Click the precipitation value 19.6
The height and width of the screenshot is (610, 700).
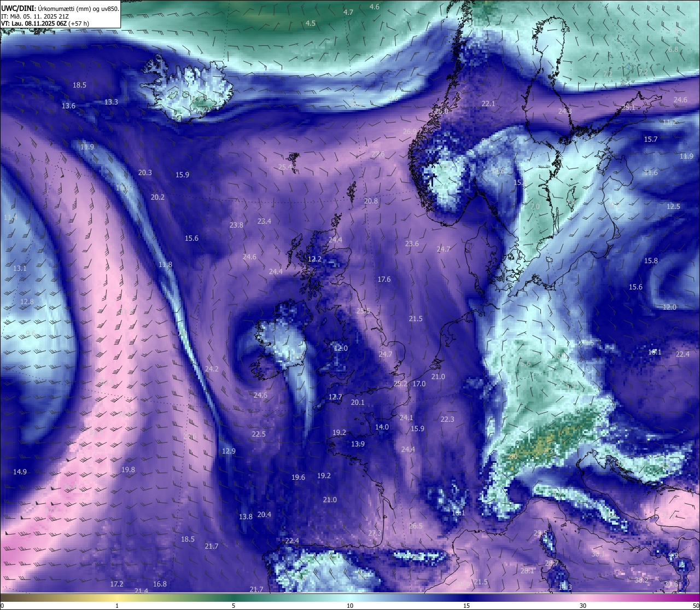pyautogui.click(x=298, y=477)
